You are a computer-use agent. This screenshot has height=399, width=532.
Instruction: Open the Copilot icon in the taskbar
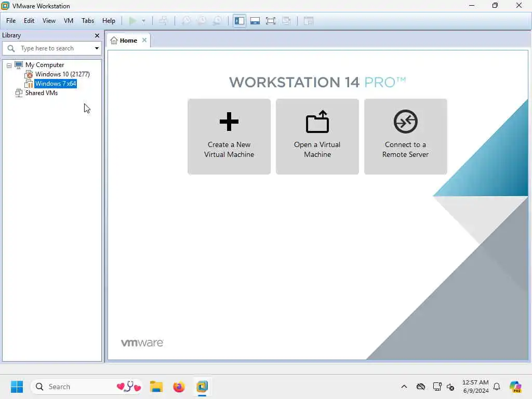pos(515,387)
